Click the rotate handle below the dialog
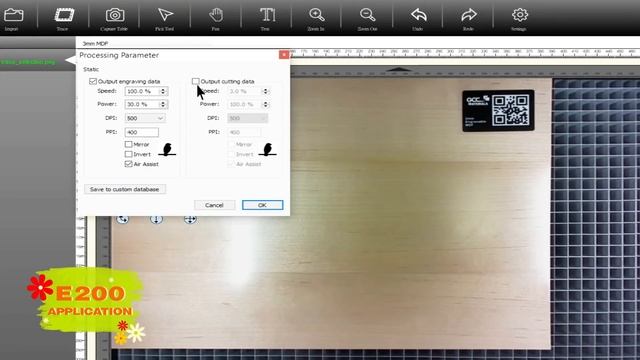This screenshot has width=640, height=360. pyautogui.click(x=123, y=219)
